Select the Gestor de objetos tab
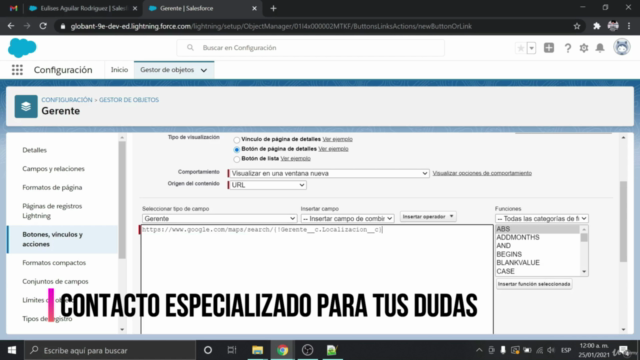 click(167, 70)
